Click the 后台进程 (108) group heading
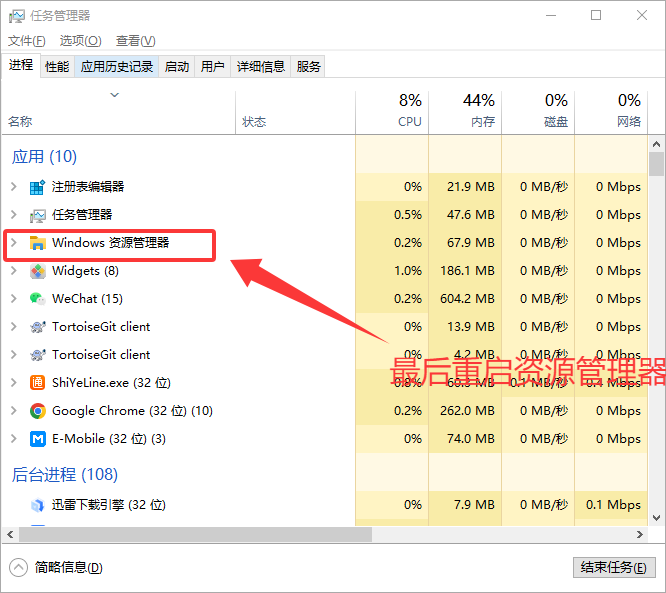 65,474
